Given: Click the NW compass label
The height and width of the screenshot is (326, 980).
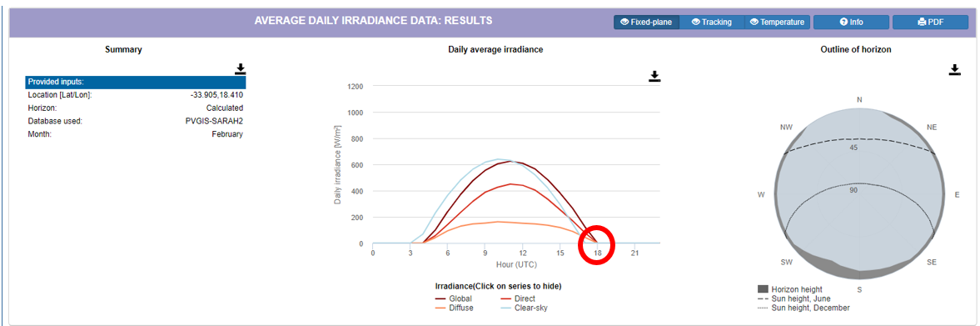Looking at the screenshot, I should 787,127.
